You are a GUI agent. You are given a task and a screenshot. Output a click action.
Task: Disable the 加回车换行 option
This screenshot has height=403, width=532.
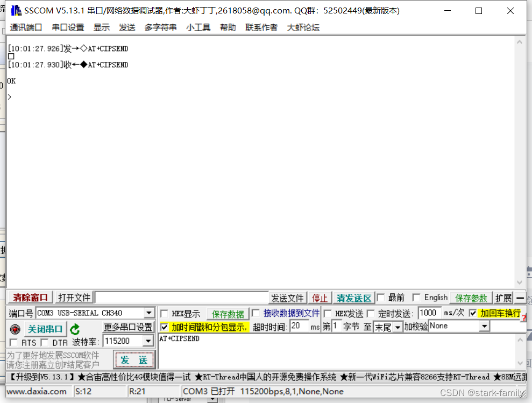coord(473,313)
